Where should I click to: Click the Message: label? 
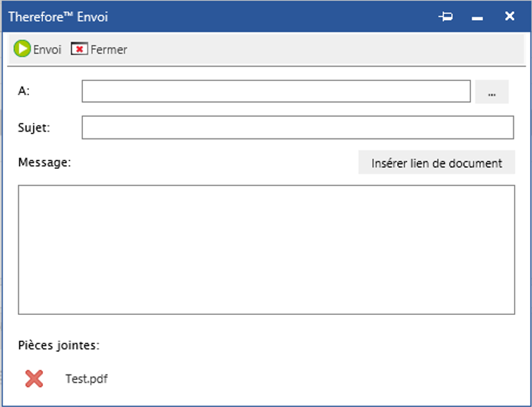pyautogui.click(x=44, y=163)
